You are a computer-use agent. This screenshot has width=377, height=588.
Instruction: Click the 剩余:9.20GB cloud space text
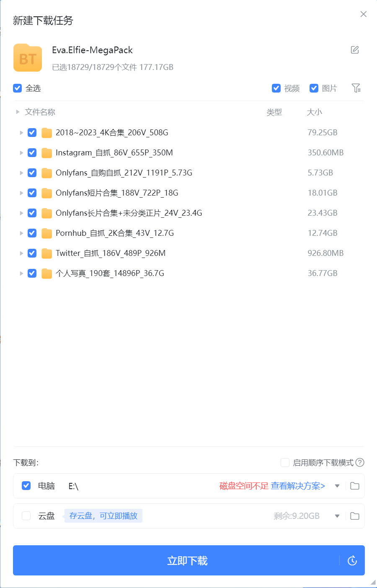tap(297, 516)
